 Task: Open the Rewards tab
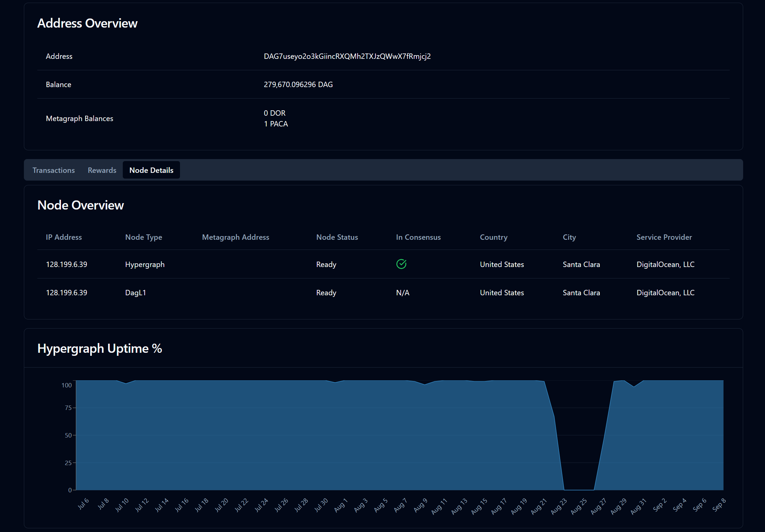coord(102,170)
